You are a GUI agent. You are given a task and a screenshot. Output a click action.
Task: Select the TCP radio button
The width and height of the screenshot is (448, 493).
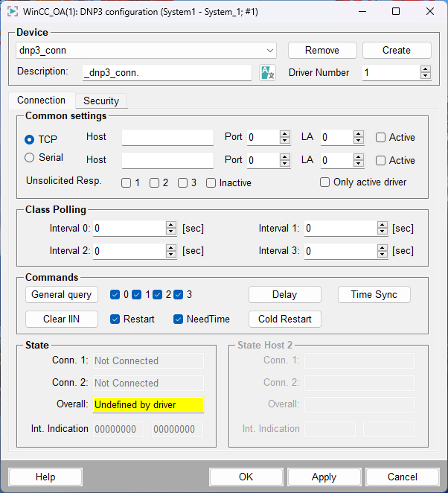(x=30, y=139)
